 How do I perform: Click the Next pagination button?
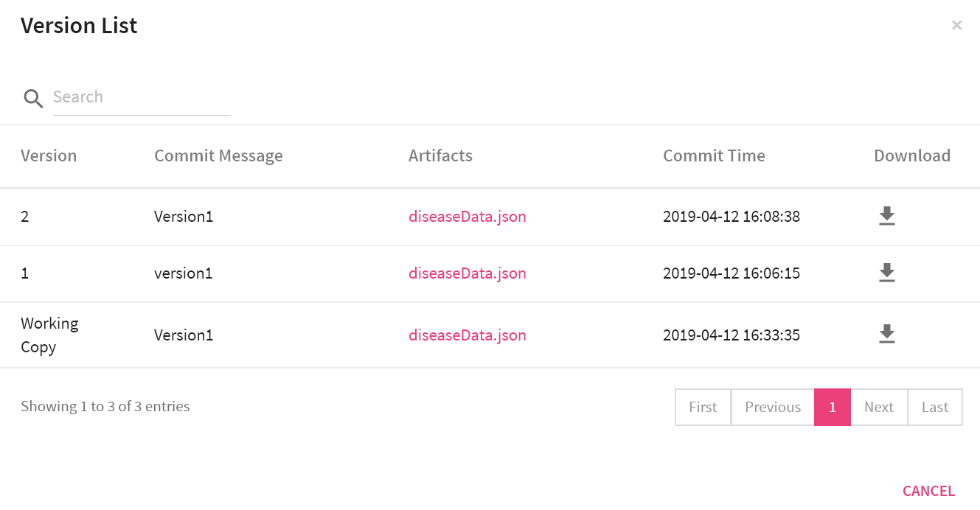point(878,407)
